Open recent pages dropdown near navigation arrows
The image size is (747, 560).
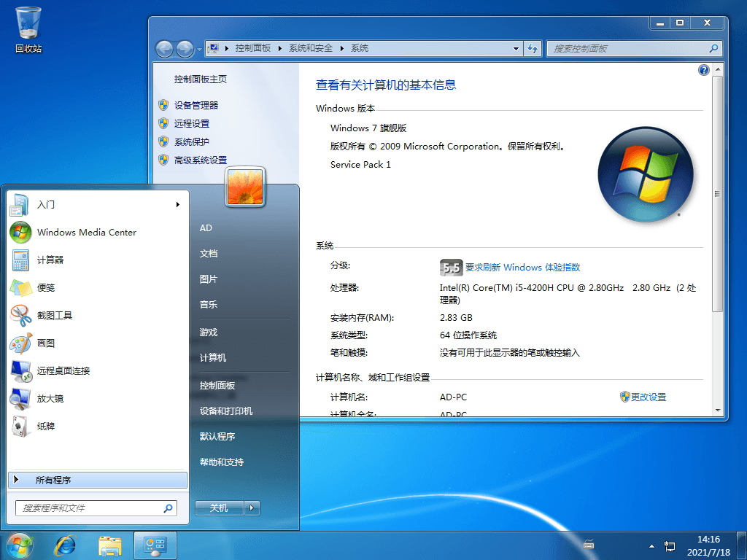coord(199,49)
